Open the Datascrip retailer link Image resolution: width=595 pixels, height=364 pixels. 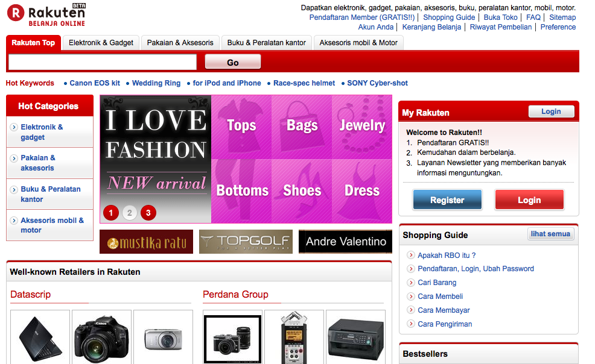pyautogui.click(x=30, y=294)
